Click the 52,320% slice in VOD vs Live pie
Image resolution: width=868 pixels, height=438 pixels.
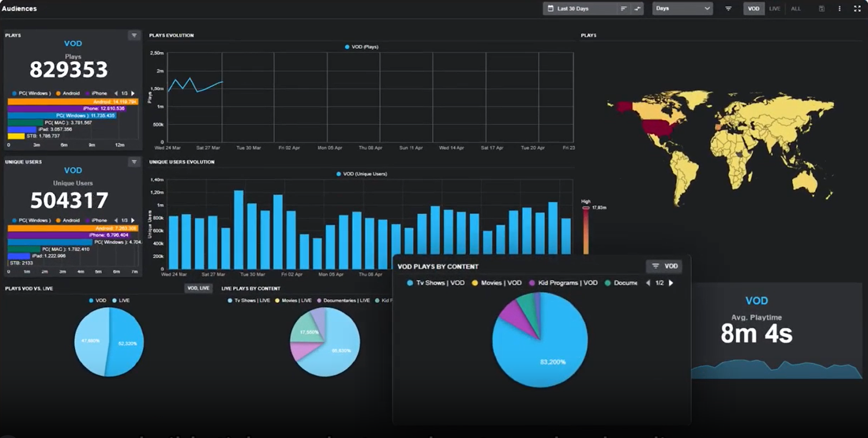pyautogui.click(x=127, y=343)
